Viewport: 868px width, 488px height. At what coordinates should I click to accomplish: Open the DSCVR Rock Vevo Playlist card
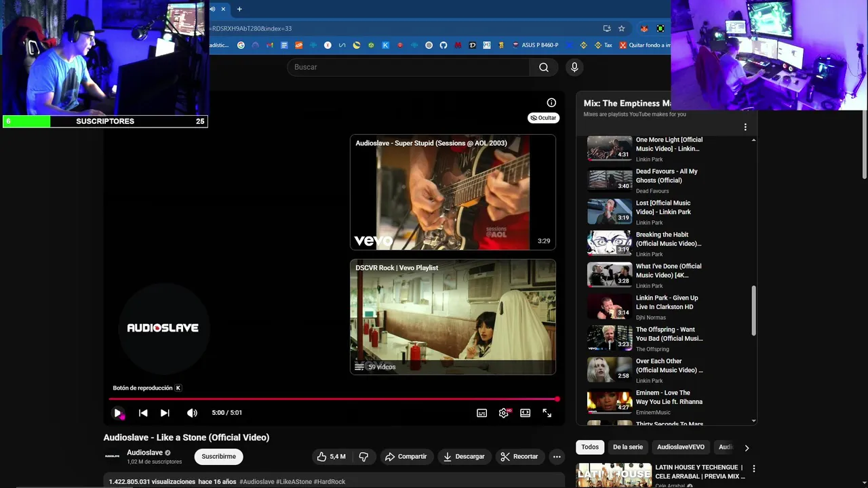[453, 317]
